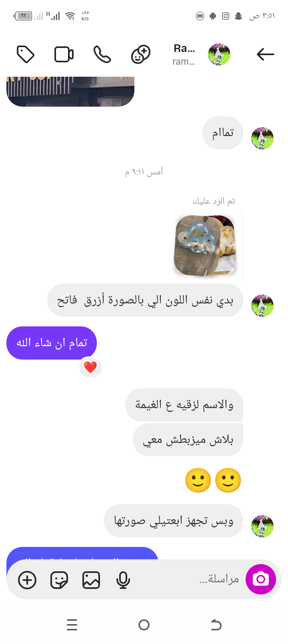Screen dimensions: 288x644
Task: Tap the microphone to record voice message
Action: point(123,580)
